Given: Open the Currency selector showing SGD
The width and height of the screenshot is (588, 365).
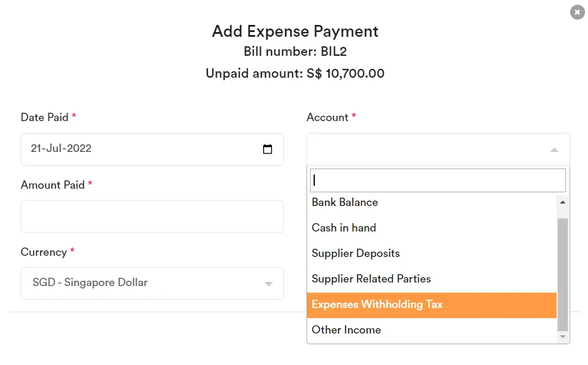Looking at the screenshot, I should click(152, 283).
